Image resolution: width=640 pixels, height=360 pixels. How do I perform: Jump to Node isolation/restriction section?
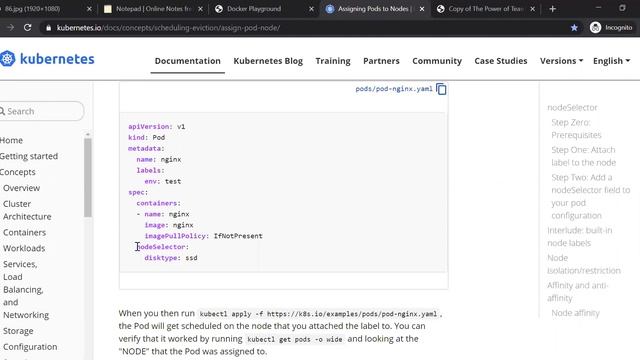pyautogui.click(x=584, y=264)
